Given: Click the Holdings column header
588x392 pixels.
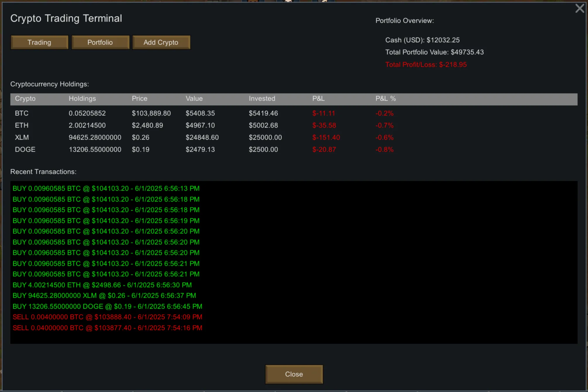Looking at the screenshot, I should point(82,99).
